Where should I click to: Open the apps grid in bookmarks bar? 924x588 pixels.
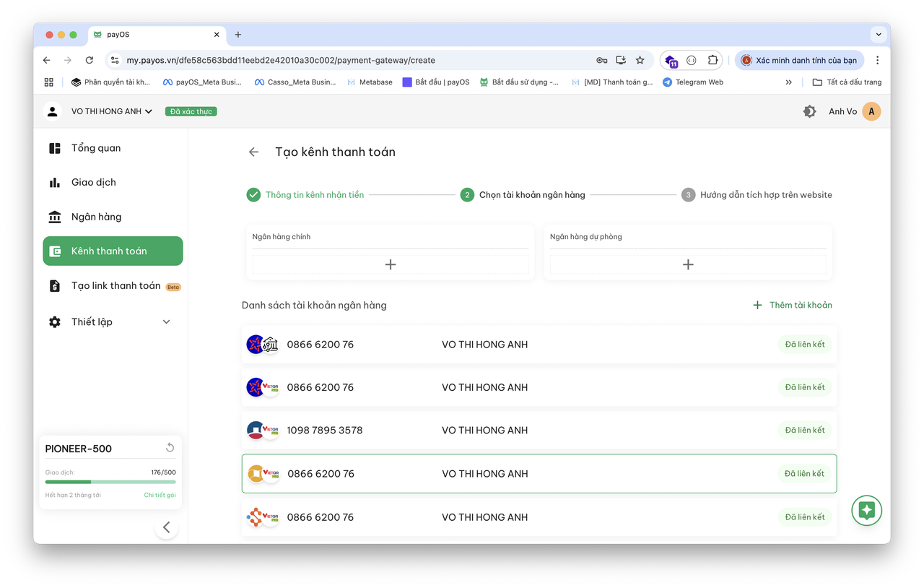[49, 82]
